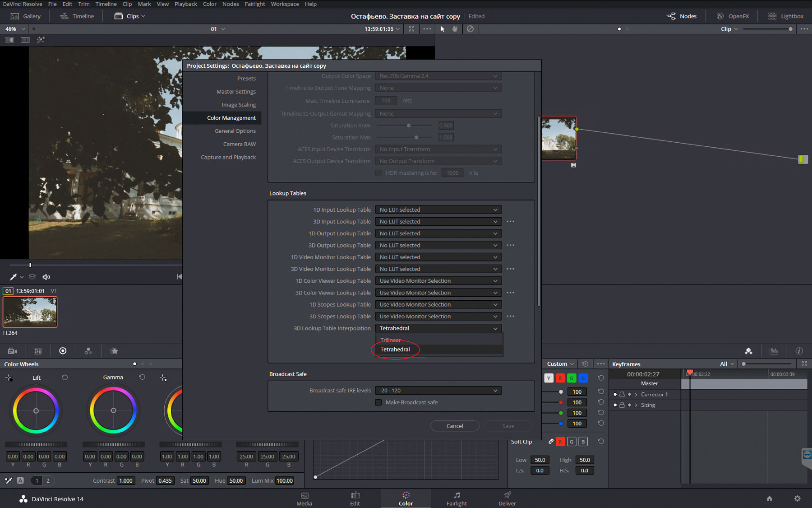Screen dimensions: 812x508
Task: Toggle the Y channel curve button
Action: [x=549, y=378]
